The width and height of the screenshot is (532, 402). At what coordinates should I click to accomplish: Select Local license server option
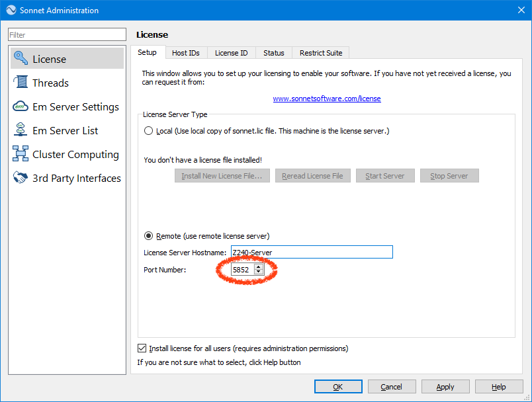[149, 131]
